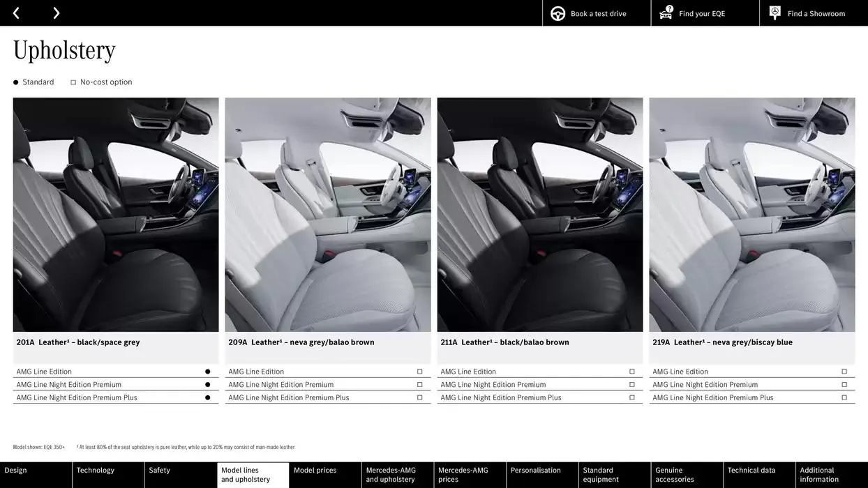Image resolution: width=868 pixels, height=488 pixels.
Task: Open Standard equipment tab
Action: click(615, 475)
